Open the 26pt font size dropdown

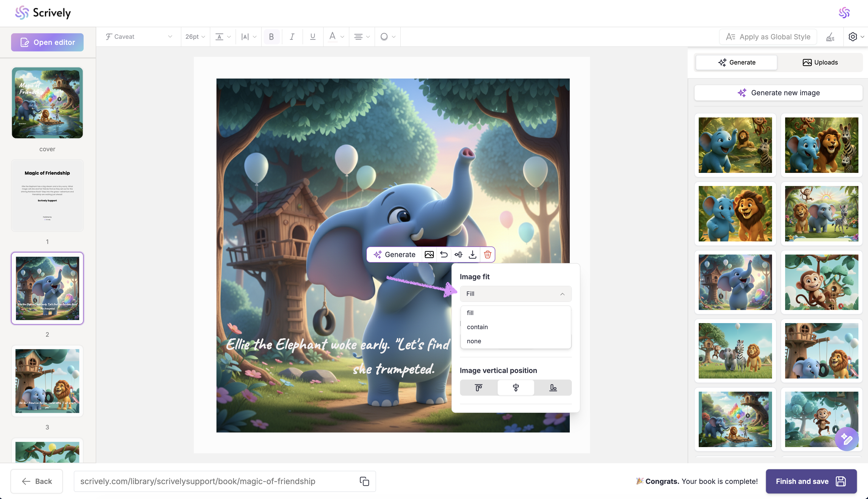click(195, 37)
